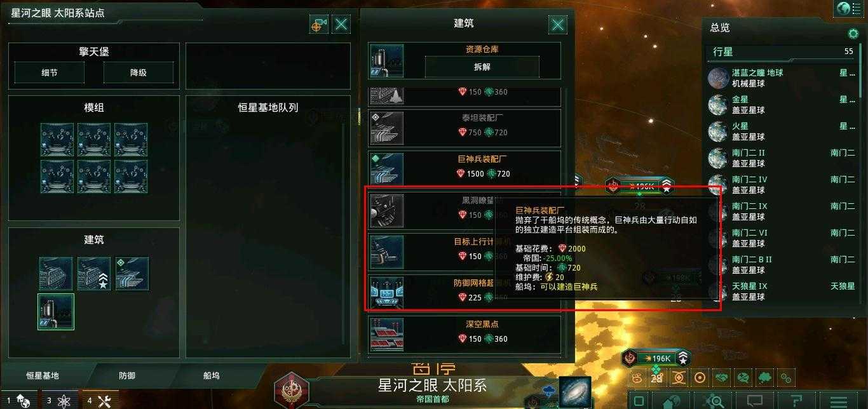Click the 降级 button under 擎天堡
The height and width of the screenshot is (409, 868).
tap(139, 72)
